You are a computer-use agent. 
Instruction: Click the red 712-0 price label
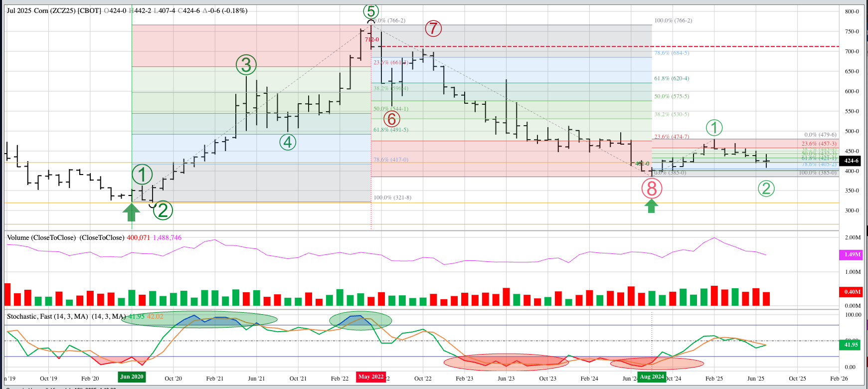372,39
